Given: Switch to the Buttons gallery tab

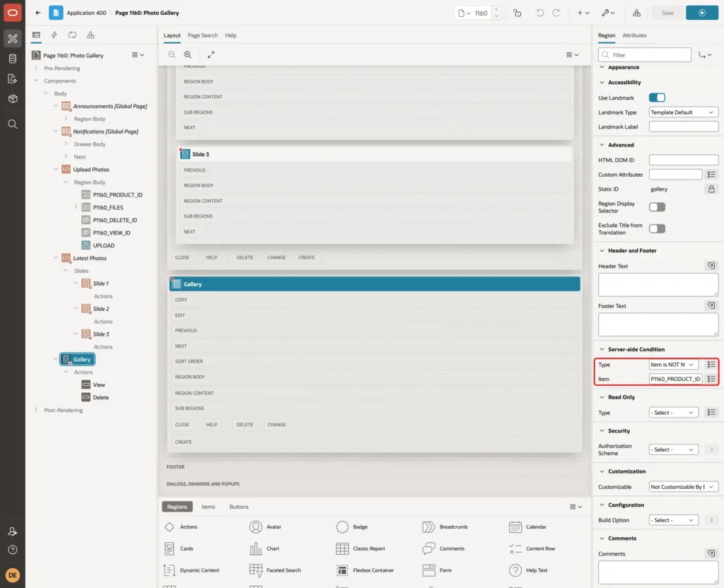Looking at the screenshot, I should click(239, 507).
